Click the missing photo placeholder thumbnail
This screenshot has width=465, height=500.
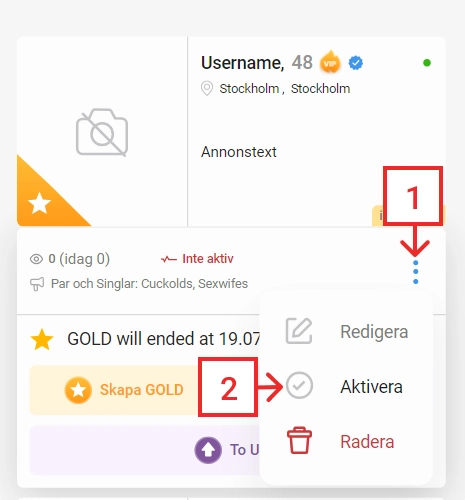102,132
